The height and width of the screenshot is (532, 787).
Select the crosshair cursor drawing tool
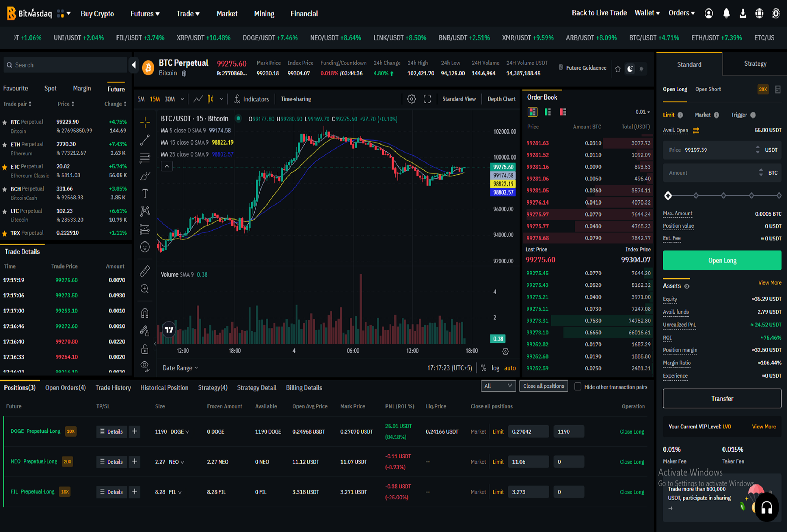tap(145, 122)
